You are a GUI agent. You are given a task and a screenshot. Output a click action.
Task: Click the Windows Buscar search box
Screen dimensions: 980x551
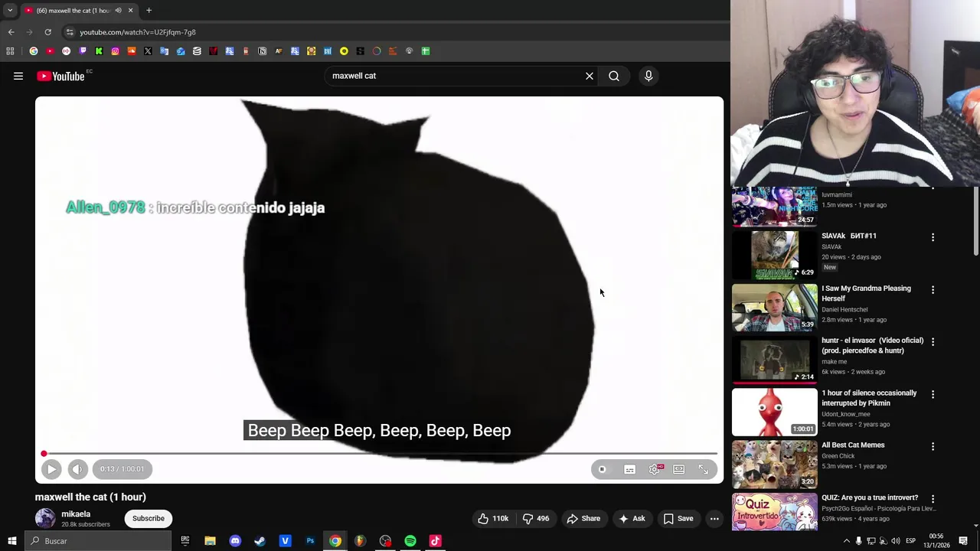click(98, 541)
